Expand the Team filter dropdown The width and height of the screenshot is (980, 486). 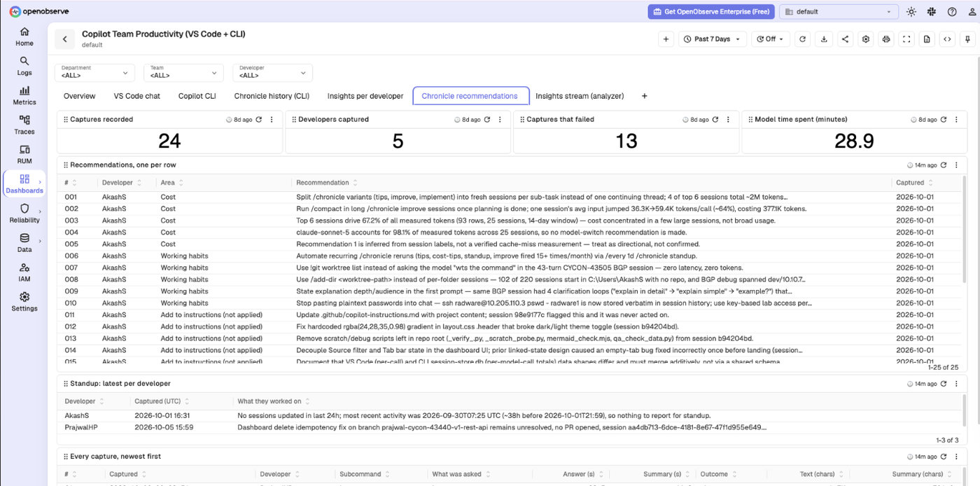point(183,72)
